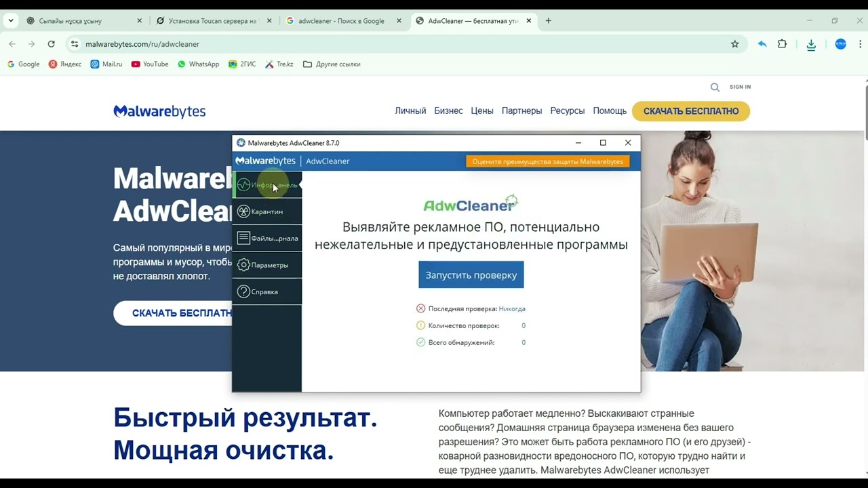Open the Quarantine section icon

pyautogui.click(x=243, y=211)
